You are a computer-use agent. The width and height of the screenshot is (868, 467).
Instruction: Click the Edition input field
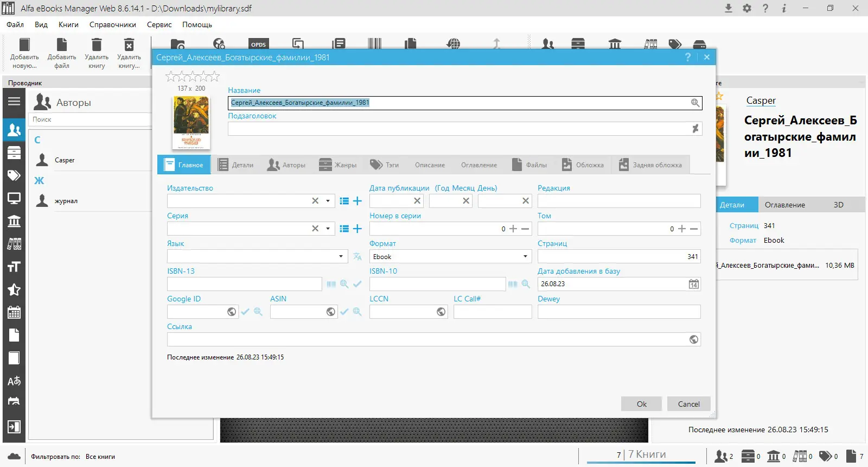pos(619,201)
